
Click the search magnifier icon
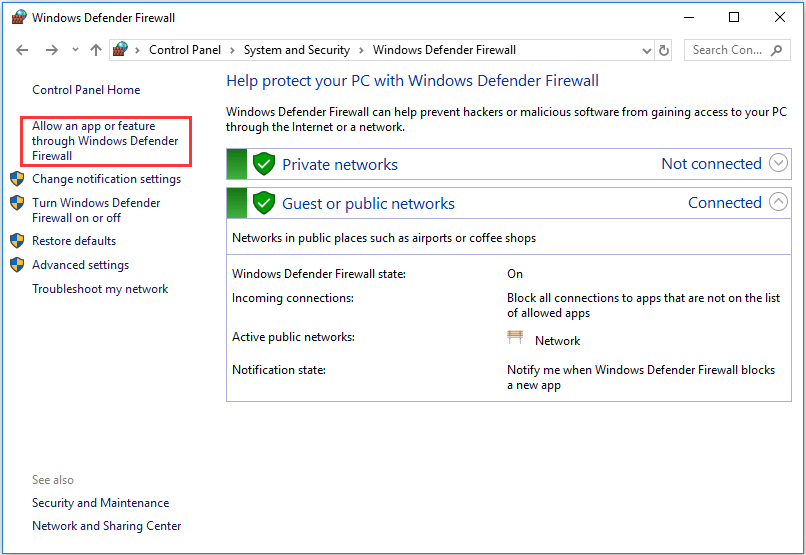point(777,50)
